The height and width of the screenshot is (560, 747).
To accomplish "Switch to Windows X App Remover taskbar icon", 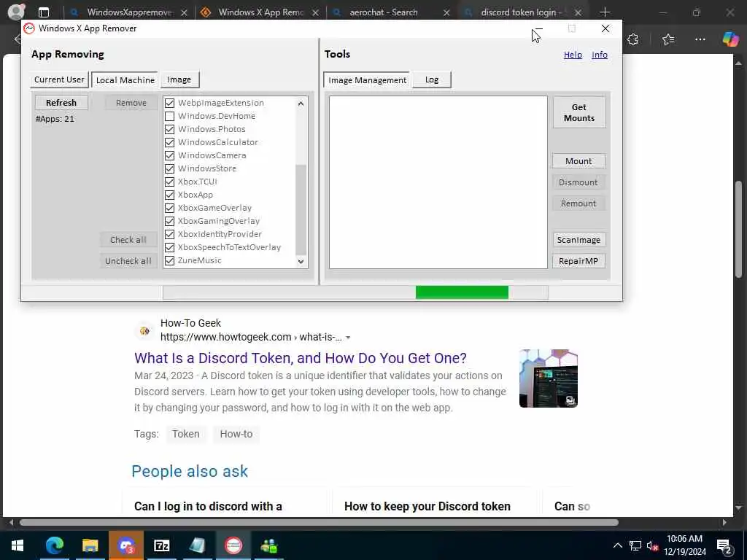I will coord(233,545).
